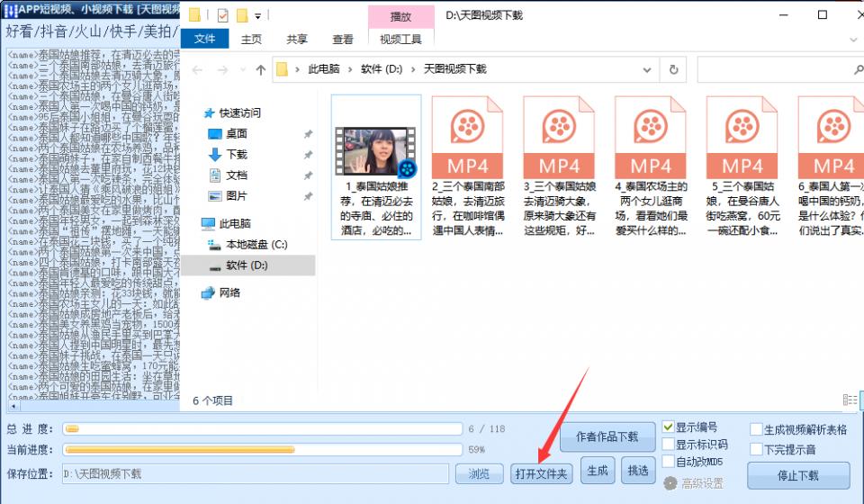Uncheck the 显示编号 checkbox
The height and width of the screenshot is (504, 864).
(x=669, y=427)
